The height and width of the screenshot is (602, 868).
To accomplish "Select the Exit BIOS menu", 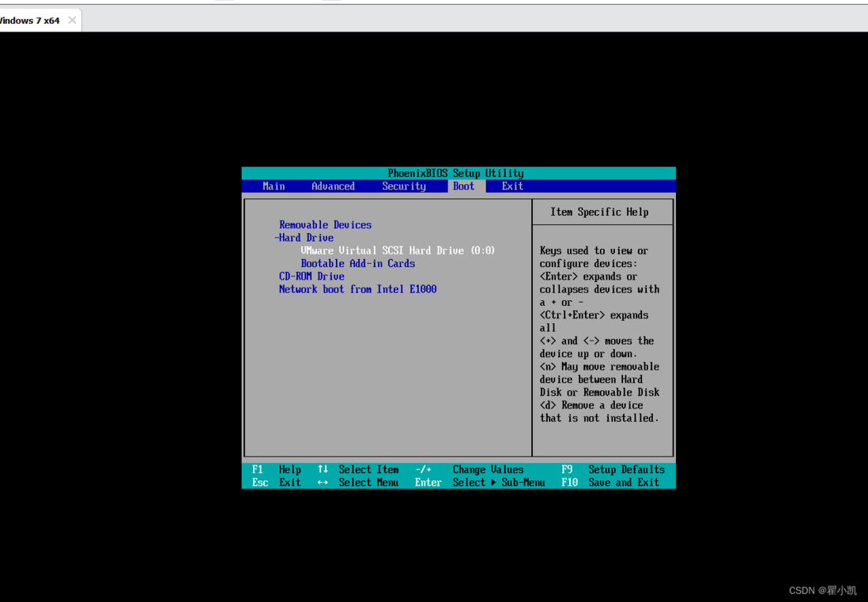I will point(511,186).
